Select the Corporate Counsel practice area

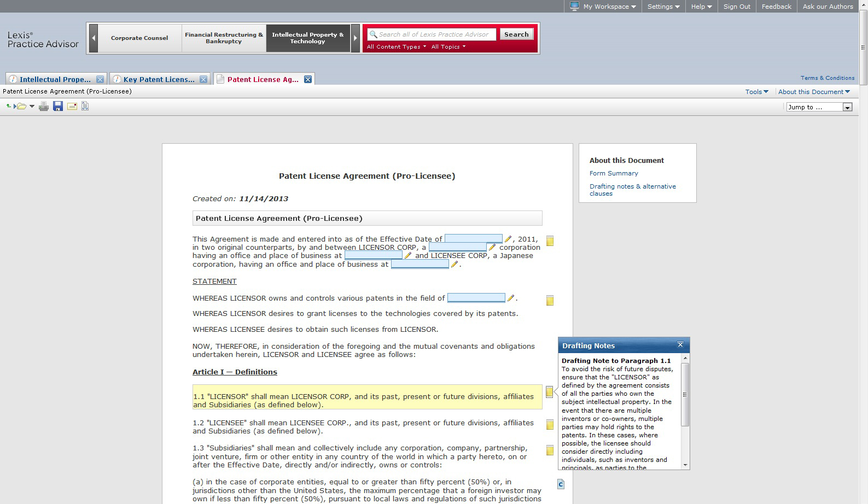point(139,38)
